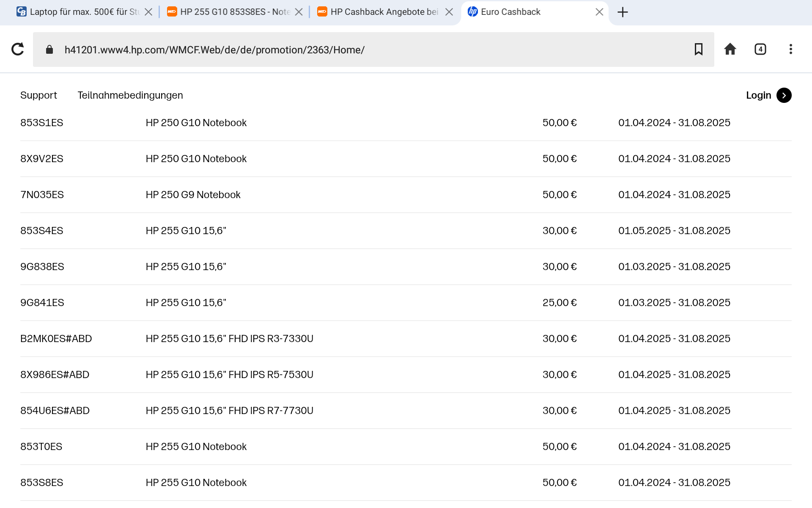Reload the page with refresh icon
The image size is (812, 508).
click(18, 50)
